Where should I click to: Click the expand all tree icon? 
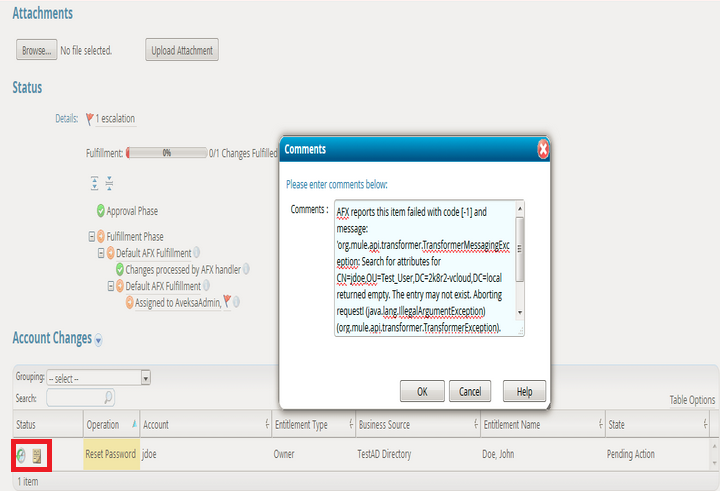[95, 184]
